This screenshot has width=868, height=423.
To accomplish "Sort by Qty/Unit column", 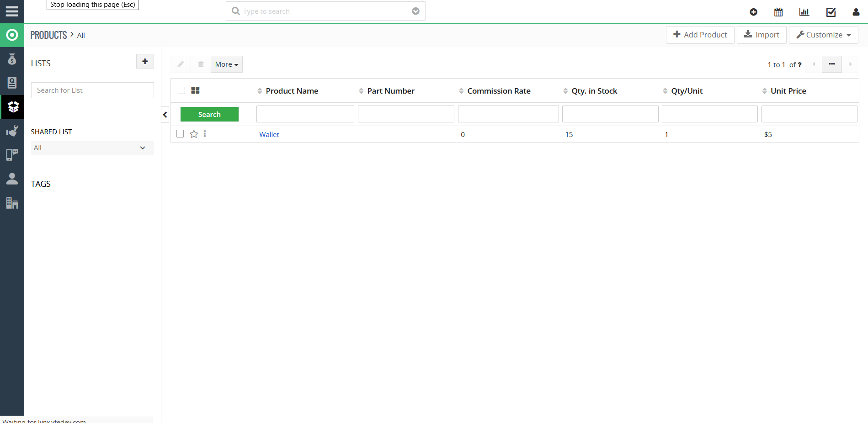I will point(682,91).
